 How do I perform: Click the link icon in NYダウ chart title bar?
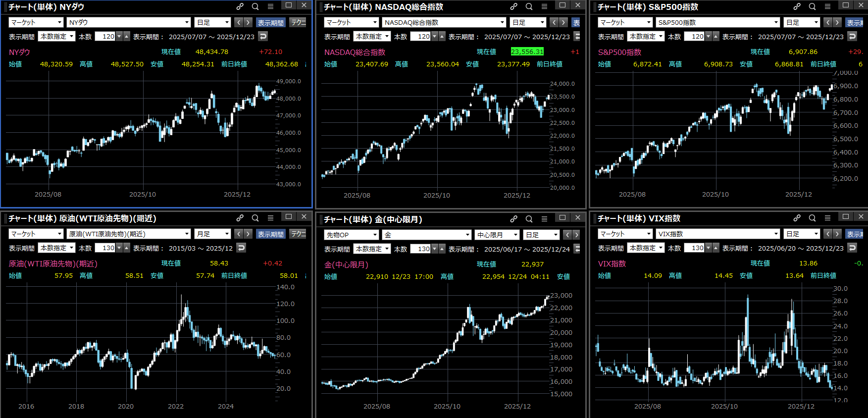click(240, 6)
